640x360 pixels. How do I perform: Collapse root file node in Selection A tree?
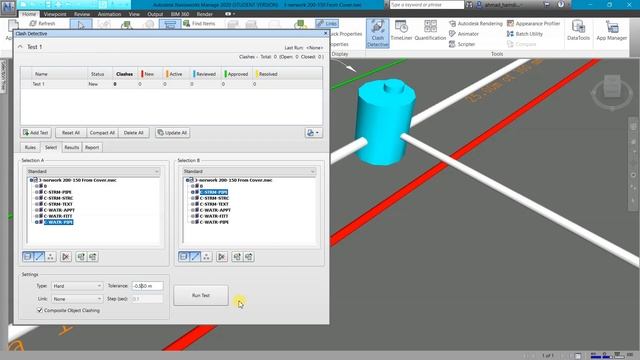click(x=31, y=180)
